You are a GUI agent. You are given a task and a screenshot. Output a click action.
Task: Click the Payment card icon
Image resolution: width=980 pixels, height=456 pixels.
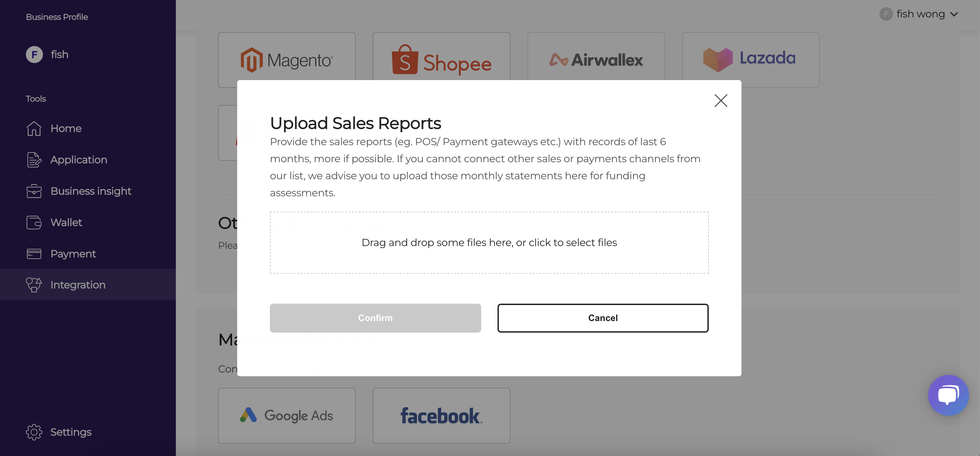pyautogui.click(x=34, y=254)
